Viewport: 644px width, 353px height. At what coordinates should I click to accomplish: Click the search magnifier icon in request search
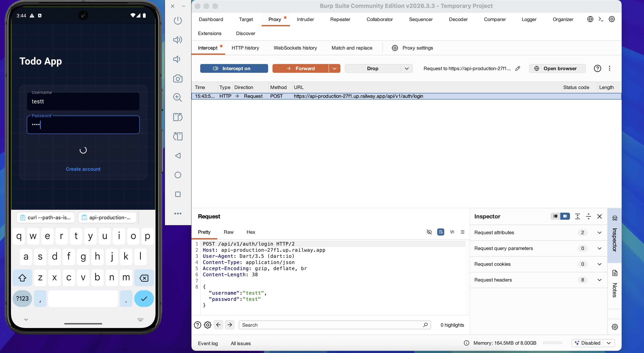pyautogui.click(x=425, y=325)
